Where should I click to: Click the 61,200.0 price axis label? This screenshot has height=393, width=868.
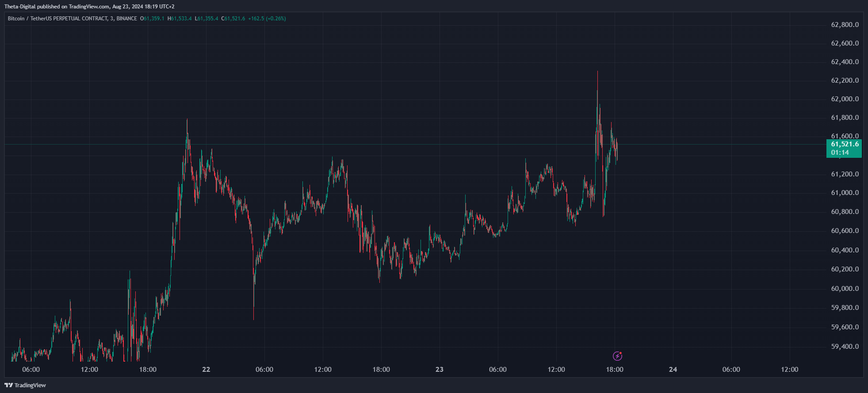coord(845,174)
